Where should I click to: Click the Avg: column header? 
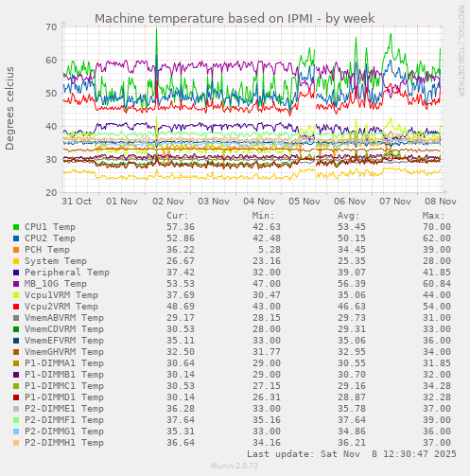click(x=349, y=216)
